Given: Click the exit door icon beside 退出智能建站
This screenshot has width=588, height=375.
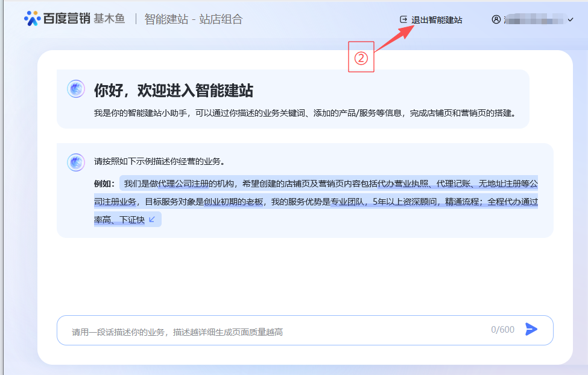Looking at the screenshot, I should point(403,19).
